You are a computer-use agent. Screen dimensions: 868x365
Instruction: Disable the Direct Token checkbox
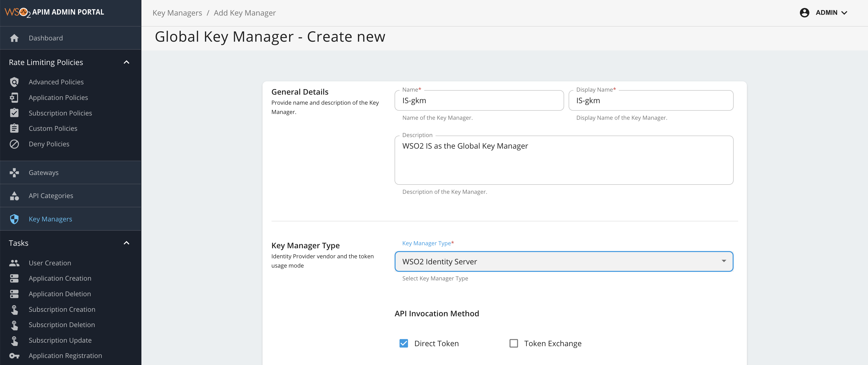click(x=403, y=343)
